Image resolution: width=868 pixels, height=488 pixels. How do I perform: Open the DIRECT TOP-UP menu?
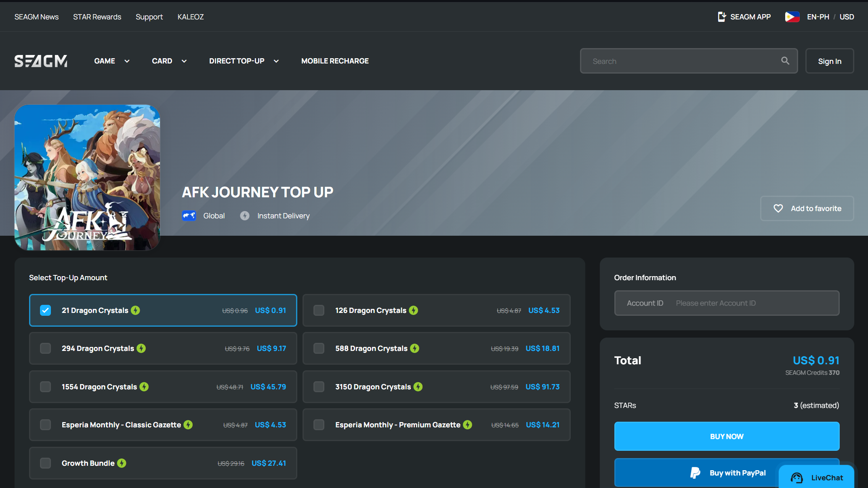pos(237,61)
